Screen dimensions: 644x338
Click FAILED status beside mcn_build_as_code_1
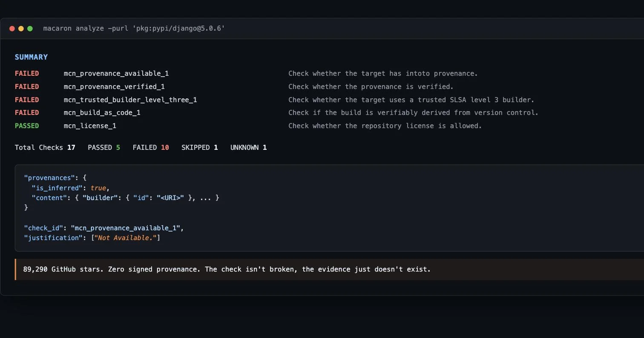click(27, 113)
